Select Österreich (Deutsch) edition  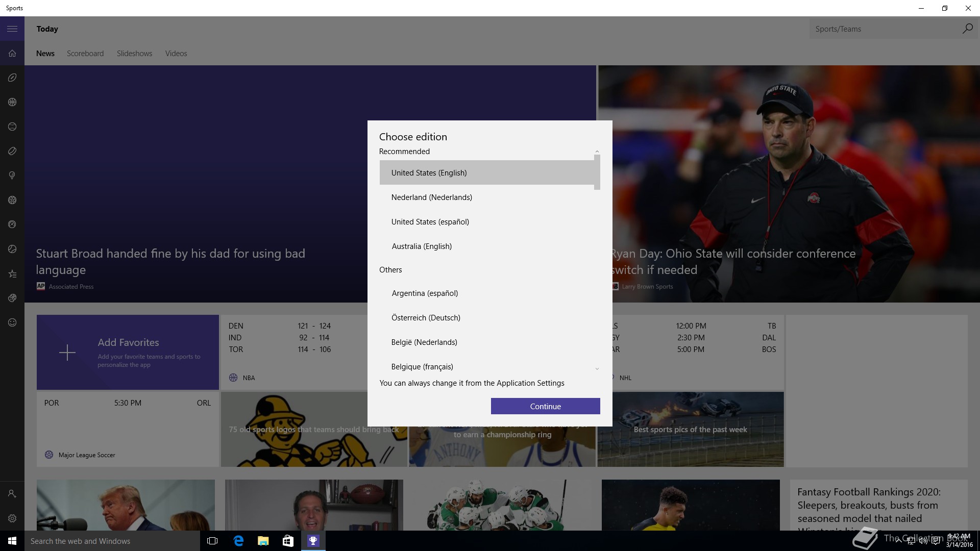click(487, 317)
